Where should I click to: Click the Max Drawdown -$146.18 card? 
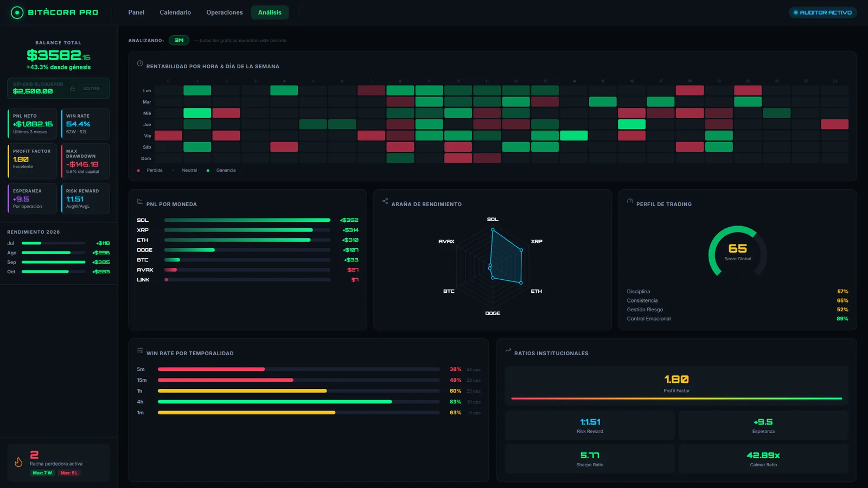tap(85, 161)
